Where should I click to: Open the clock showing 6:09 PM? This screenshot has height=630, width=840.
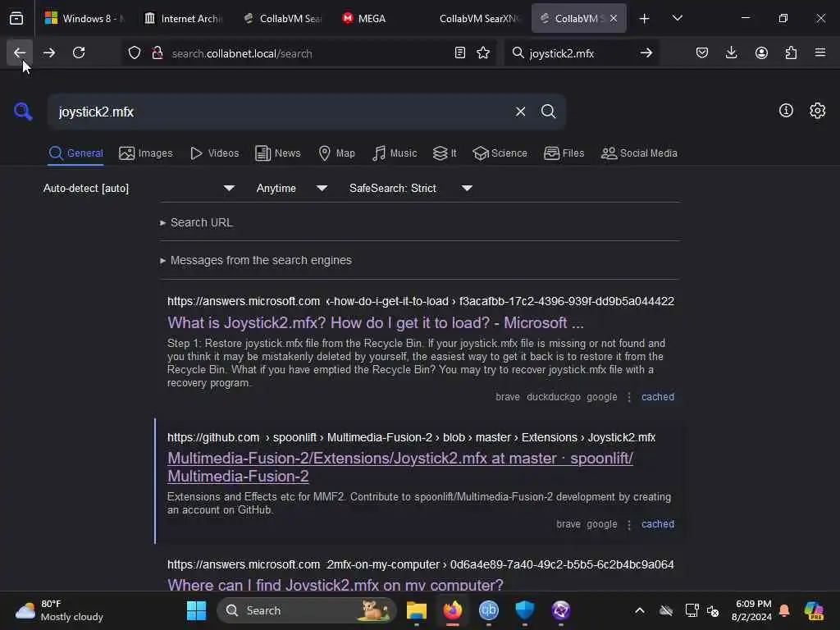tap(751, 610)
